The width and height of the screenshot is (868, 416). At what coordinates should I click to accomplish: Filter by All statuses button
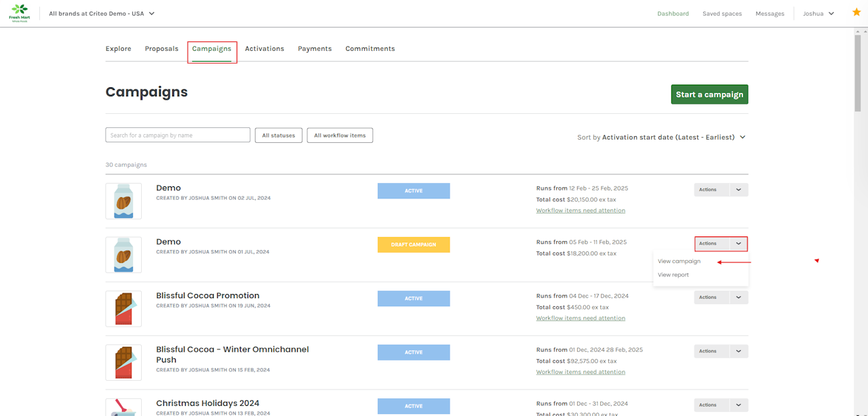pos(279,136)
